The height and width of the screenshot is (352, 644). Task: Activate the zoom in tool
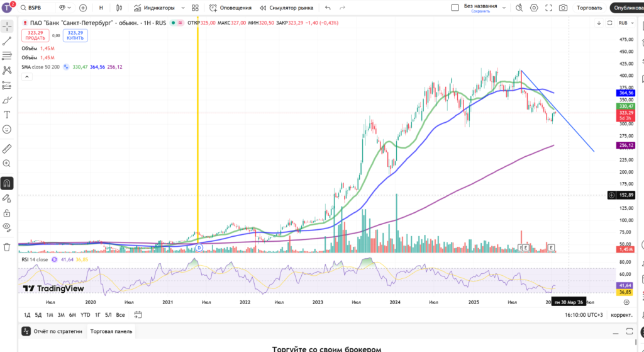point(7,163)
